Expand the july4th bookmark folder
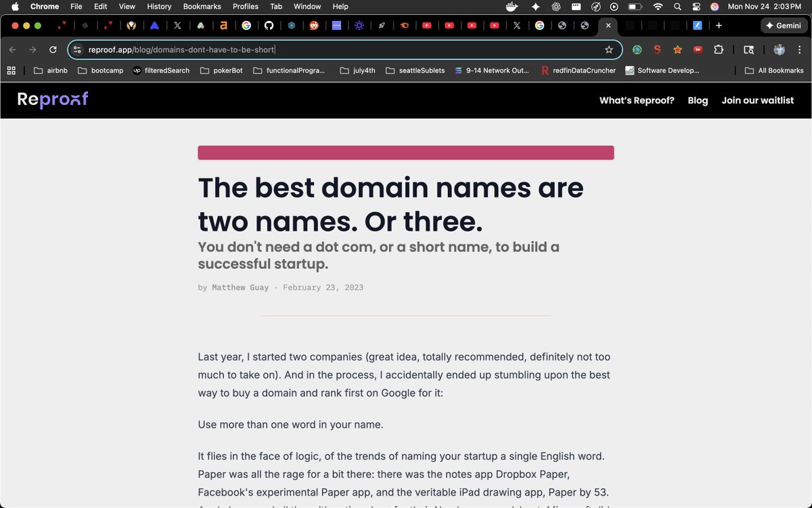 tap(357, 70)
